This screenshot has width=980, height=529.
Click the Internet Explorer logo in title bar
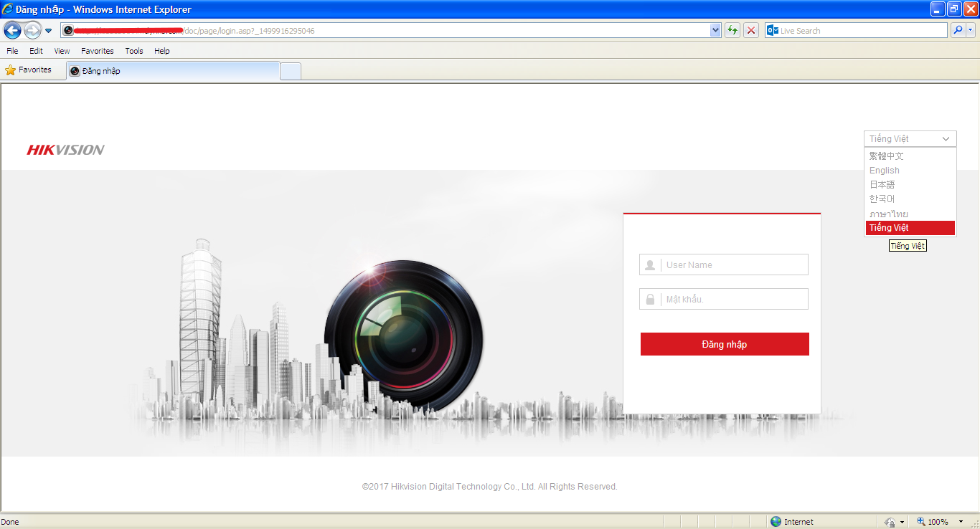[8, 9]
